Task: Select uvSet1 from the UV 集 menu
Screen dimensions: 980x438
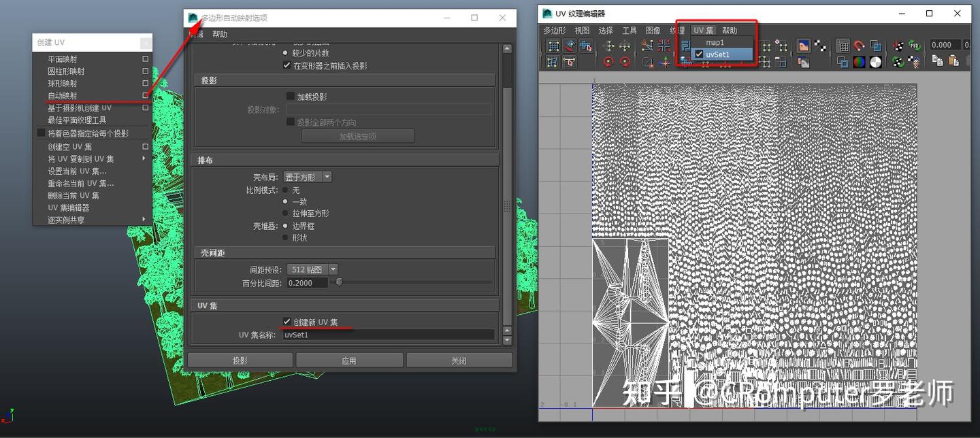Action: point(718,54)
